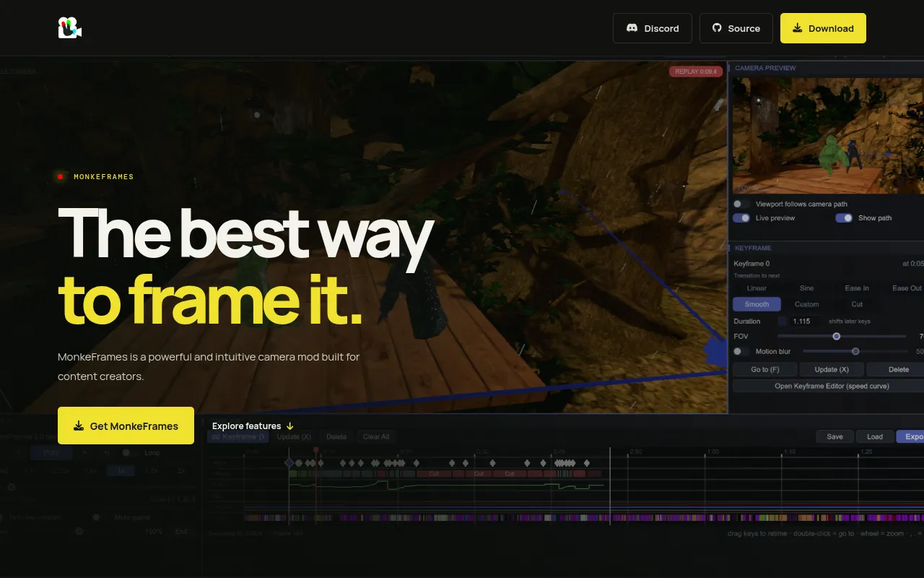Click the Clear All timeline button
924x578 pixels.
(376, 436)
